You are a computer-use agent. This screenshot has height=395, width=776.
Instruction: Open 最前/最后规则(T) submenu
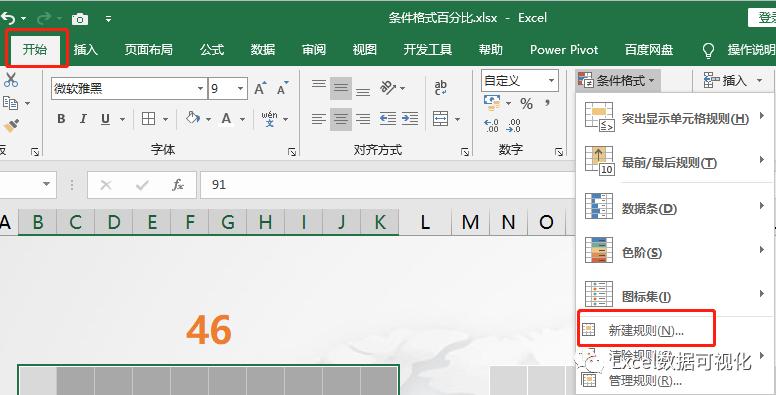pos(675,162)
